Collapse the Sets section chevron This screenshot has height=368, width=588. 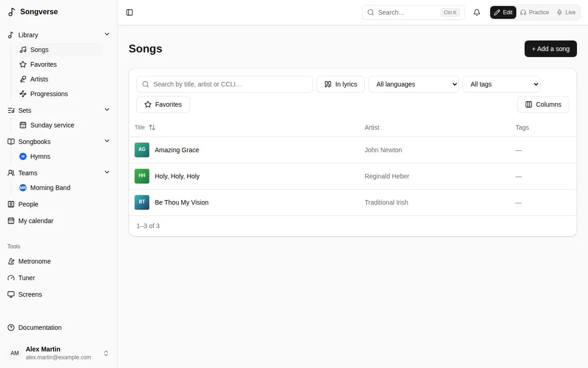pyautogui.click(x=107, y=110)
